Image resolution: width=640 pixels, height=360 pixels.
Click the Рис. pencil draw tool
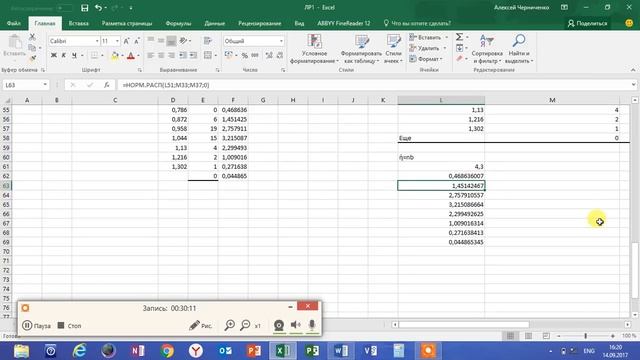click(x=200, y=325)
